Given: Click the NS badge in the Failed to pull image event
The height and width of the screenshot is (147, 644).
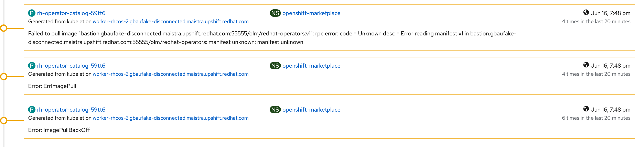Looking at the screenshot, I should [275, 13].
